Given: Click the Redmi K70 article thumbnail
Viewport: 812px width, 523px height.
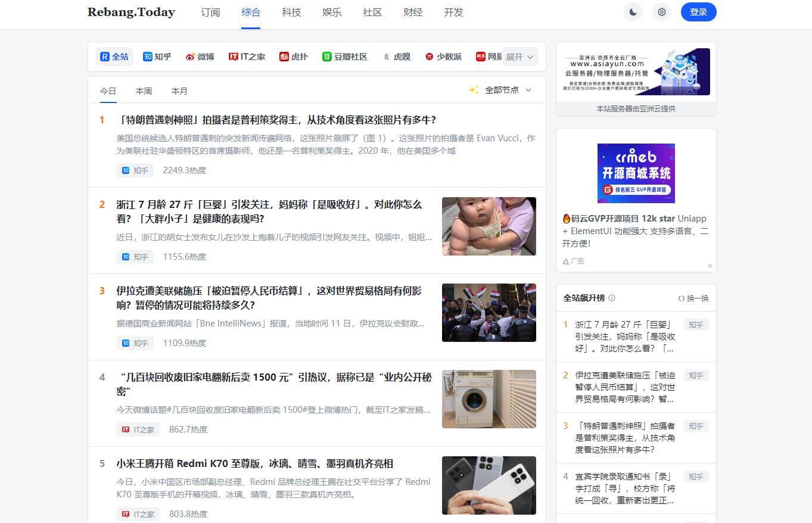Looking at the screenshot, I should (x=489, y=485).
